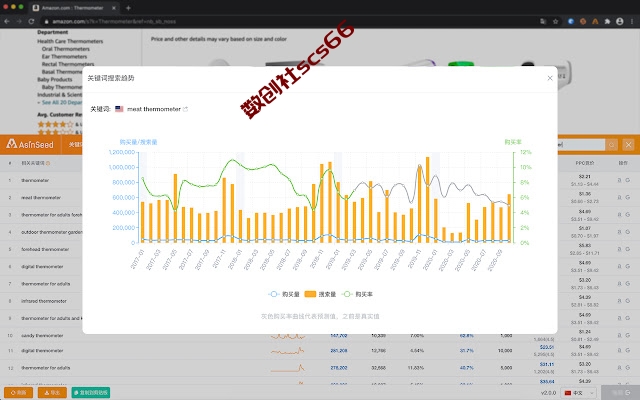Open Baby Products department link
Screen dimensions: 640x400
tap(55, 80)
